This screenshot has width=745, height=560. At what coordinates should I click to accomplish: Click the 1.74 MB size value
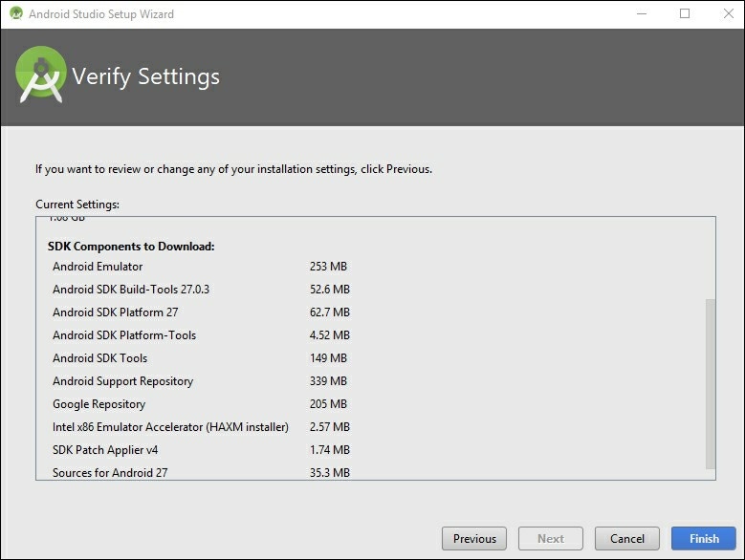(330, 450)
